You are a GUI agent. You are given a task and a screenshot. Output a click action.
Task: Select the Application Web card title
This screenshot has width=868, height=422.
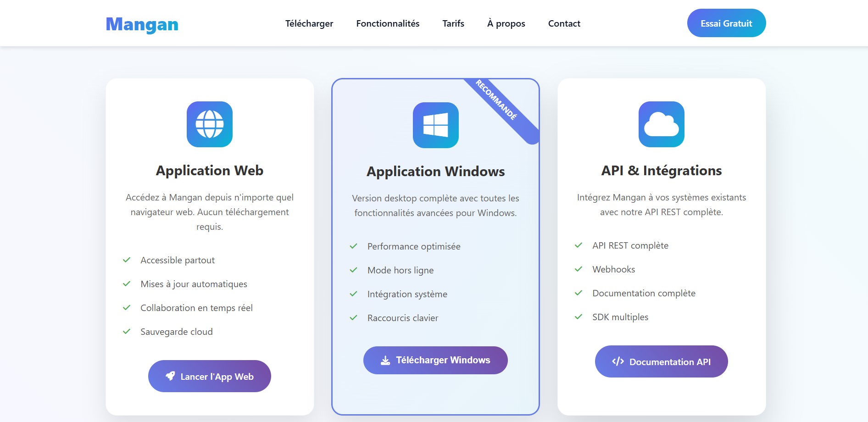[x=210, y=171]
